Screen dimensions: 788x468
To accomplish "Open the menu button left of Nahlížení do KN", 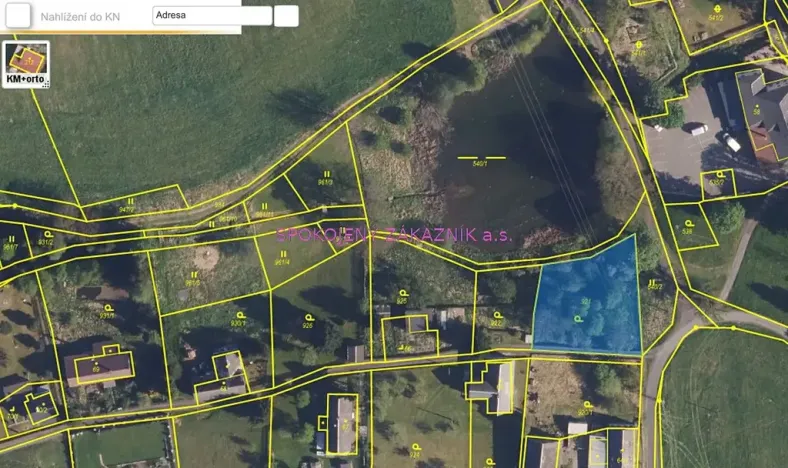I will (x=18, y=15).
